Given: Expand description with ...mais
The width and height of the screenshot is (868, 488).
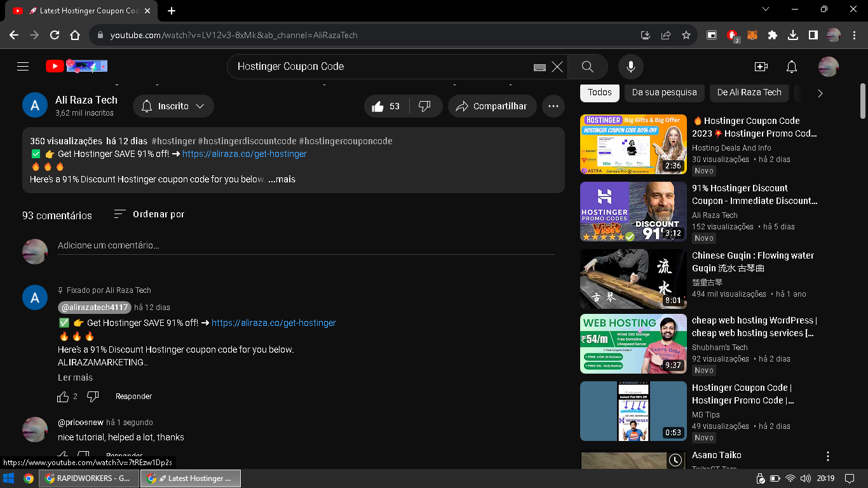Looking at the screenshot, I should pyautogui.click(x=281, y=179).
